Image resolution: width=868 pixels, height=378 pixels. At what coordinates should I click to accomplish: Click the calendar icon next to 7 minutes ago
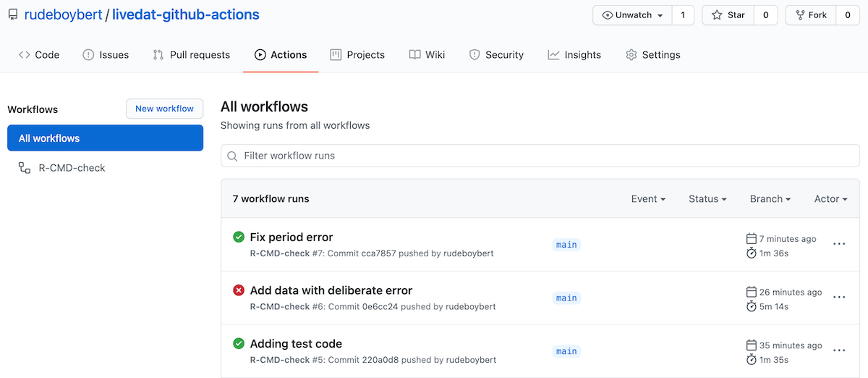tap(751, 239)
